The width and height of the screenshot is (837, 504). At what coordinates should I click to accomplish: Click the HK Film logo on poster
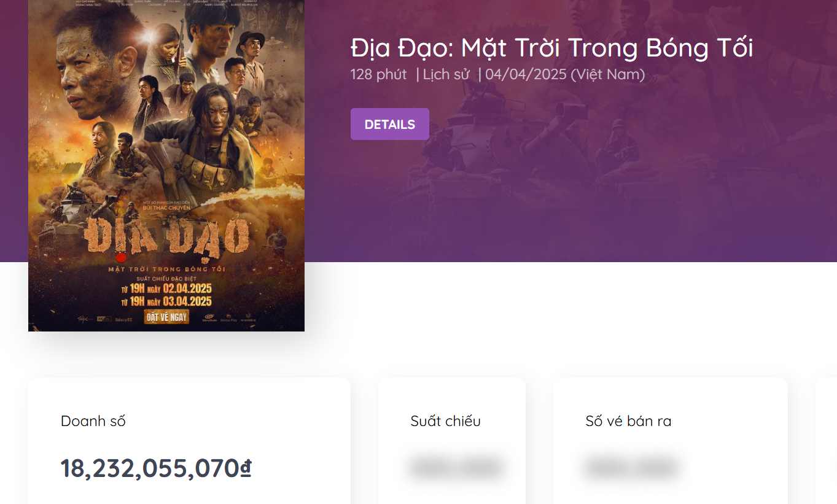(x=103, y=319)
